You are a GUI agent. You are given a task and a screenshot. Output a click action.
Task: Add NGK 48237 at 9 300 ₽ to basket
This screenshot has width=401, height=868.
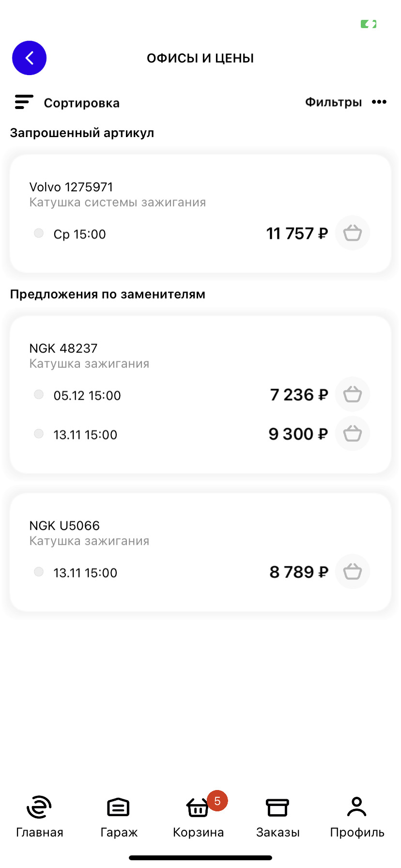(353, 434)
